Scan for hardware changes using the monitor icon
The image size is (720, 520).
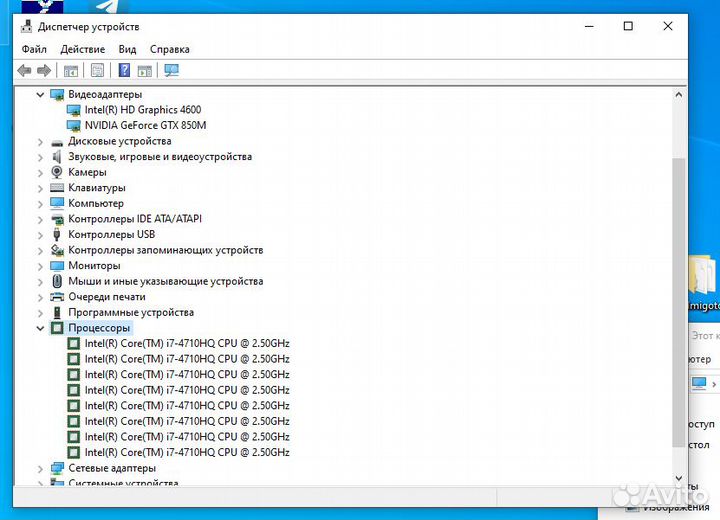coord(171,70)
